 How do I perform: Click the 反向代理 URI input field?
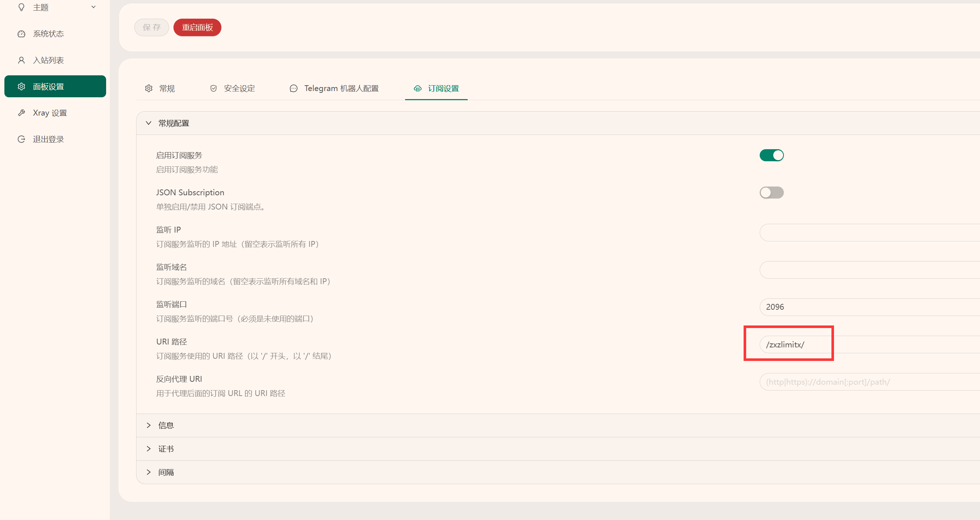870,382
